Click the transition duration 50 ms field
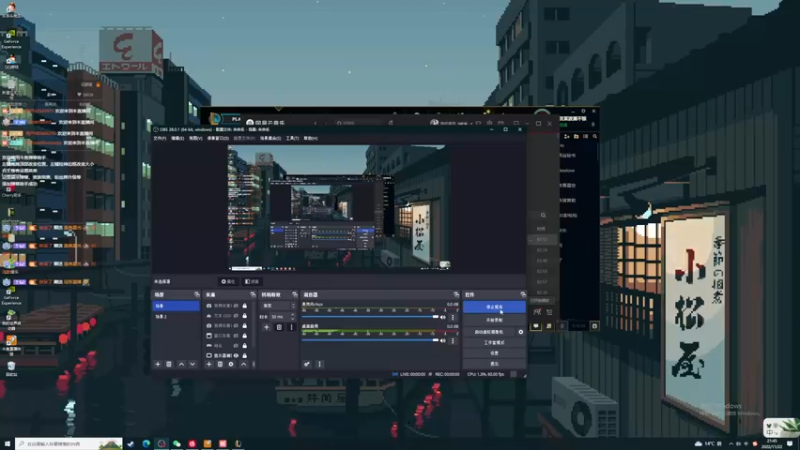The width and height of the screenshot is (800, 450). click(280, 317)
